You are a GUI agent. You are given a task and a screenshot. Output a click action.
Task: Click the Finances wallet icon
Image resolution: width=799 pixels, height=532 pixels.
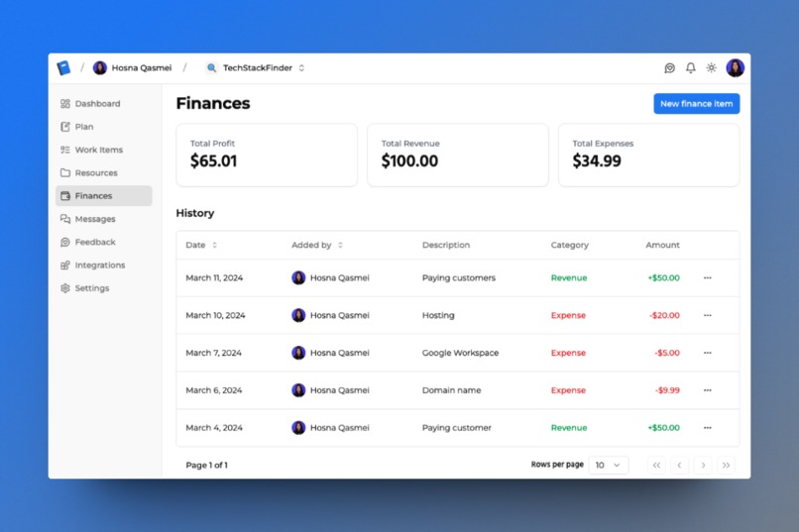pyautogui.click(x=65, y=196)
